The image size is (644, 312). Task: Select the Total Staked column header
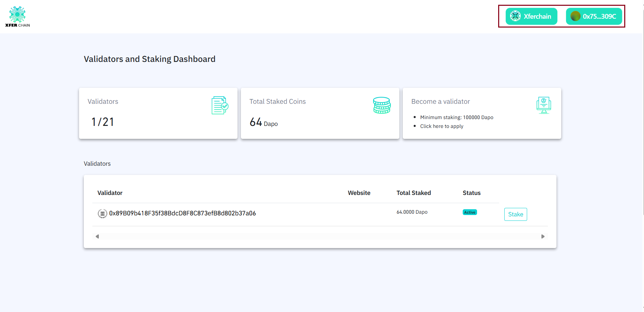(413, 193)
